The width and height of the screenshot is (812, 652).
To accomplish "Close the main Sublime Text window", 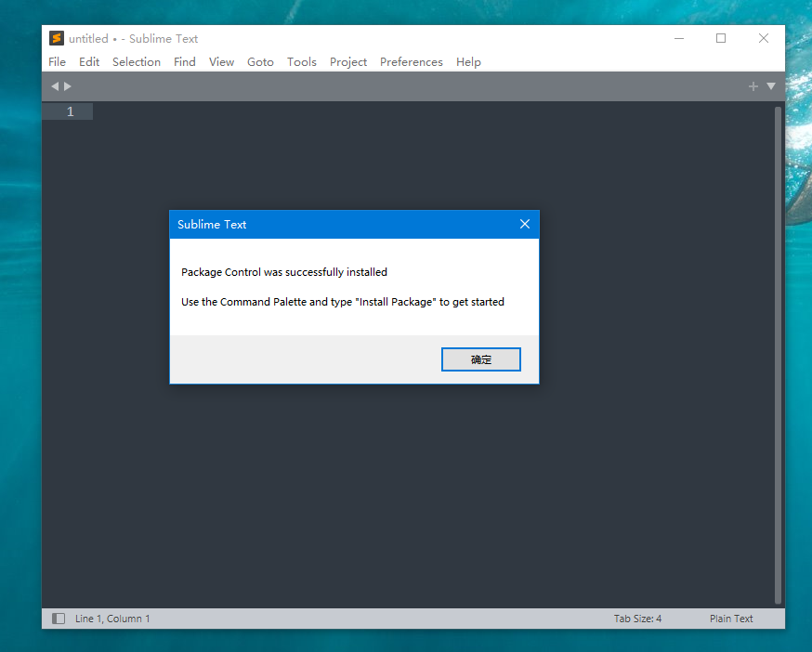I will [764, 38].
